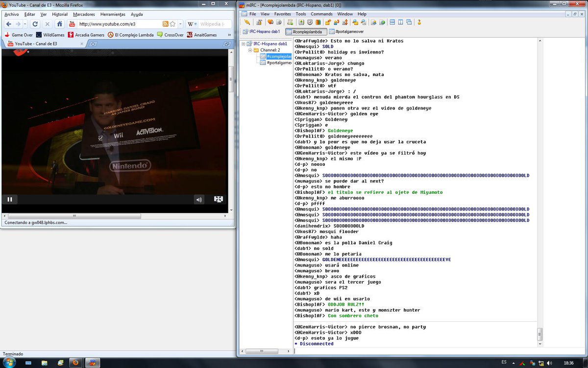Open mIRC Commands menu
The height and width of the screenshot is (368, 588).
(321, 14)
